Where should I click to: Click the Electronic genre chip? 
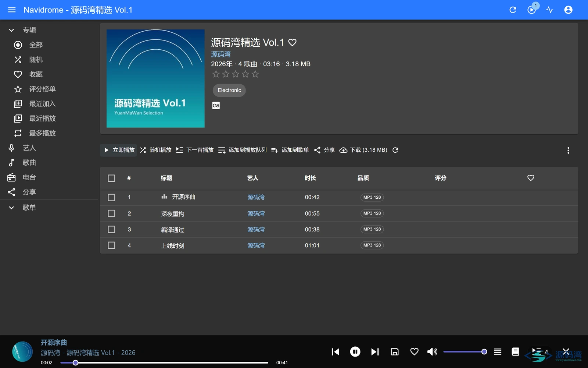[229, 90]
